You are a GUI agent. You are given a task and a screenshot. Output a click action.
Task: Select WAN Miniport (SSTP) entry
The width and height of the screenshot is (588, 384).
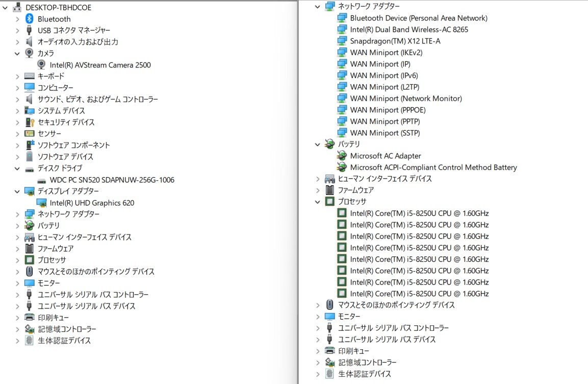click(385, 132)
